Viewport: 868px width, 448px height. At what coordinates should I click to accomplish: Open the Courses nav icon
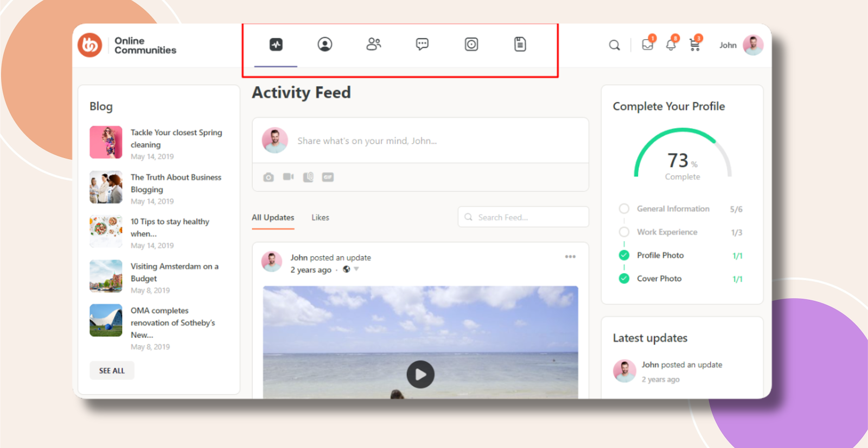coord(471,45)
